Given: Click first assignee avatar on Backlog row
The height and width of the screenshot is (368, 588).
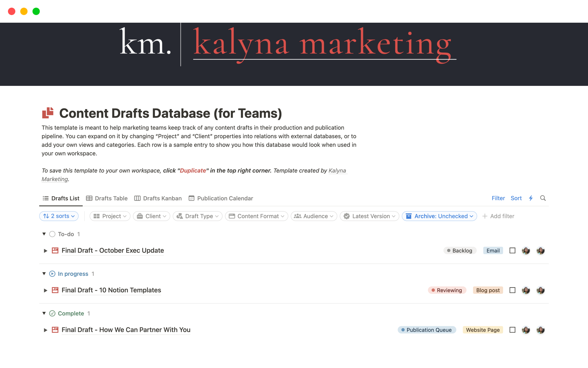Looking at the screenshot, I should 526,251.
